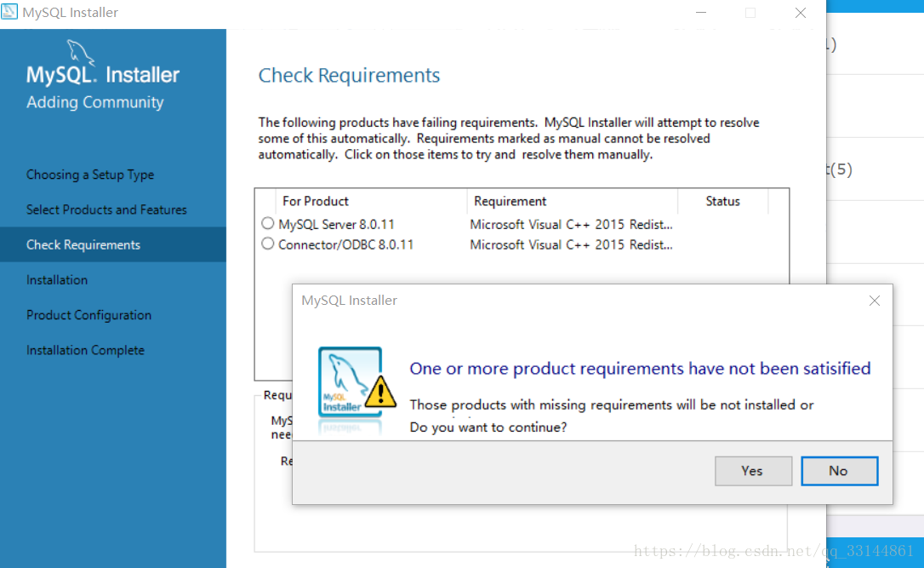Open the Choosing a Setup Type step
Screen dimensions: 924x568
(90, 175)
